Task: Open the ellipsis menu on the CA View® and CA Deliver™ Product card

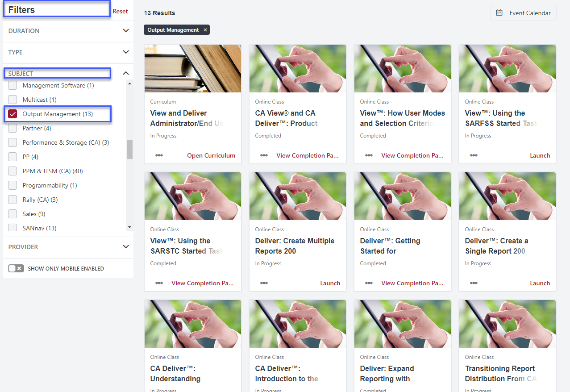Action: click(x=264, y=155)
